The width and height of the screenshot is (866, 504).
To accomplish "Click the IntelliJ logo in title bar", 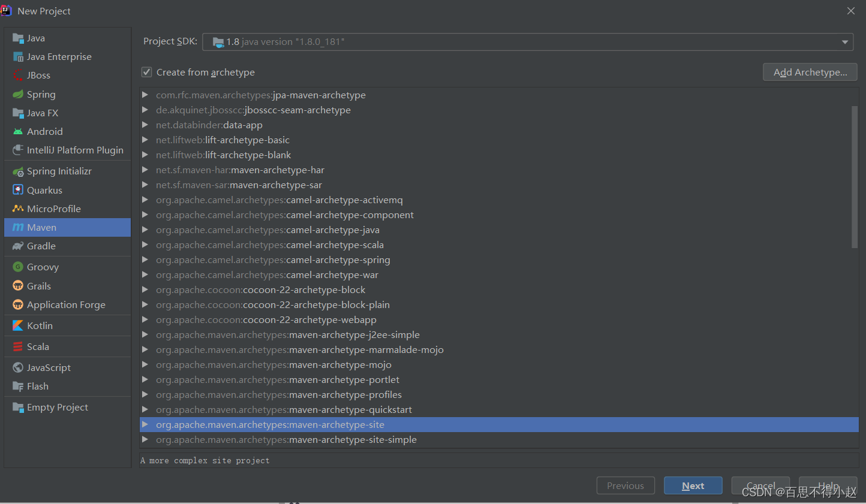I will pyautogui.click(x=6, y=10).
